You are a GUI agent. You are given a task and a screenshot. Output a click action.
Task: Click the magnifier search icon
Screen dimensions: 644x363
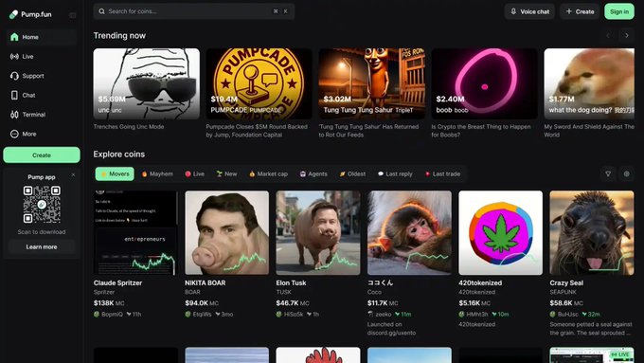[x=101, y=11]
